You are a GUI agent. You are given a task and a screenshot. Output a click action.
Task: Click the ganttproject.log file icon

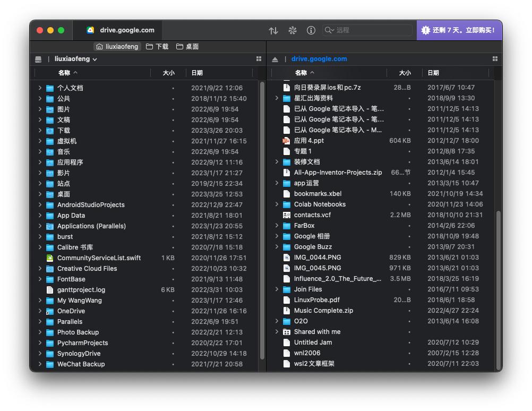(x=50, y=290)
